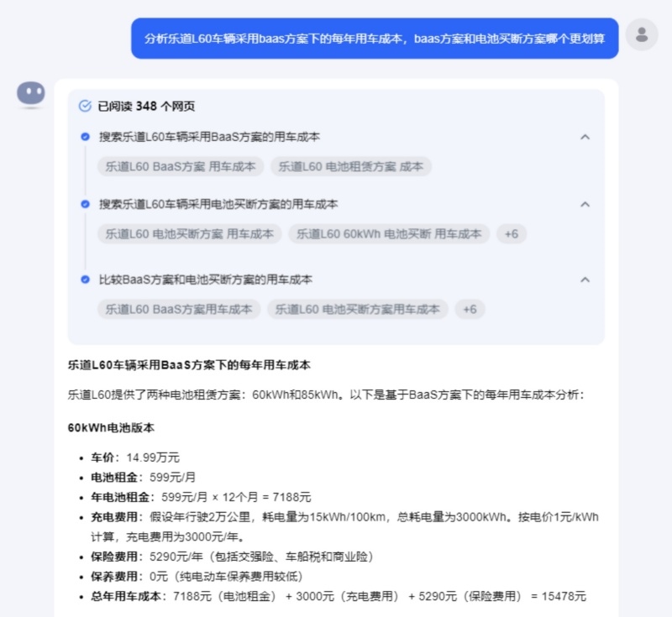672x617 pixels.
Task: Click the 总年用车成本 15478元 line
Action: click(339, 596)
